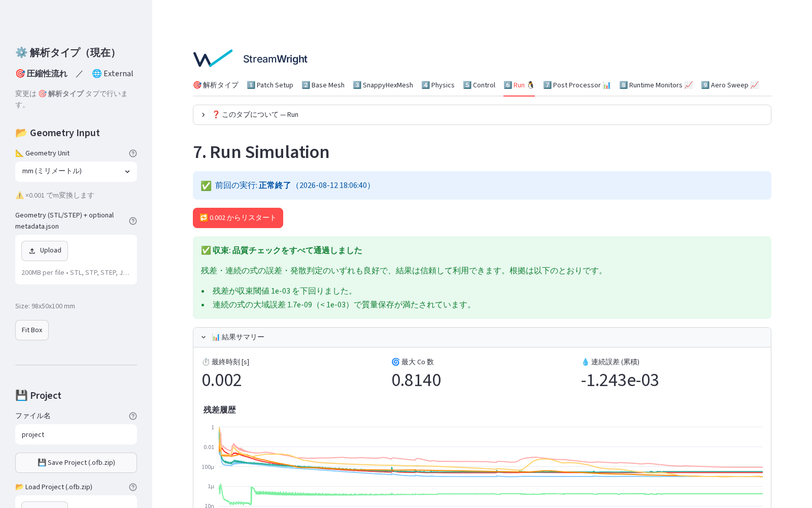The width and height of the screenshot is (812, 508).
Task: Click the 最大 Co 数 value 0.8140
Action: (416, 380)
